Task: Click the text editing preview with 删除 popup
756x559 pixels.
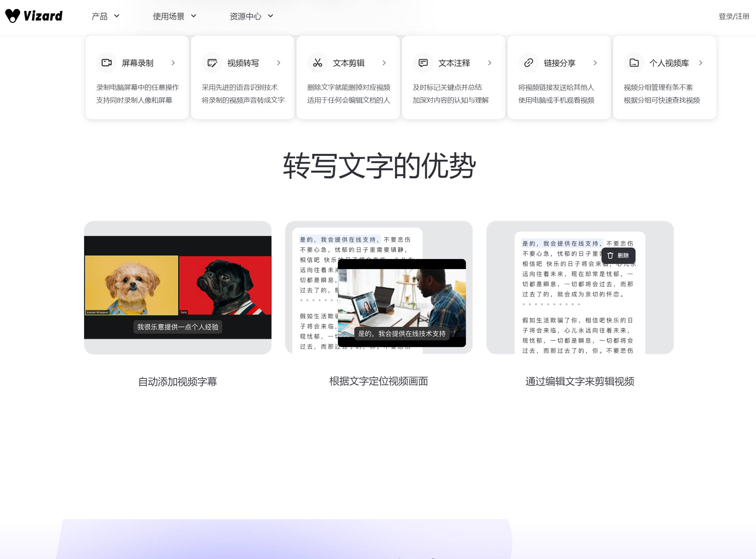Action: [580, 288]
